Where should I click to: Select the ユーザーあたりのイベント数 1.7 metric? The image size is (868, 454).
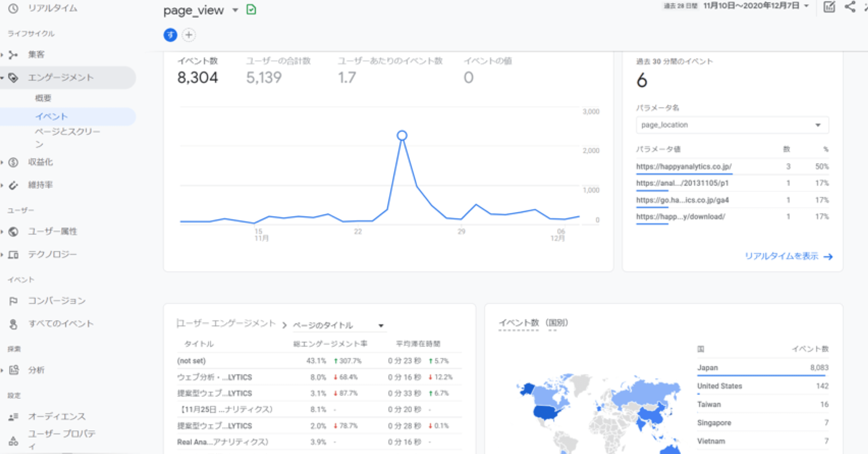click(390, 71)
